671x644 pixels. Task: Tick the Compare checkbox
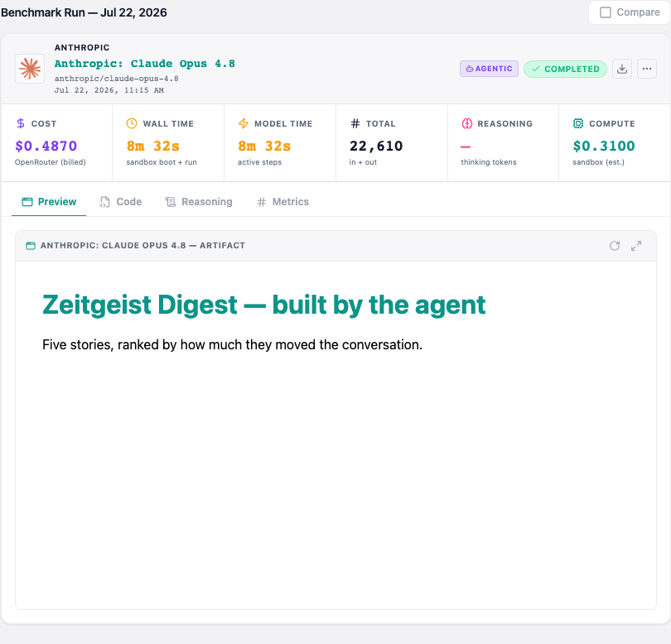pyautogui.click(x=605, y=12)
